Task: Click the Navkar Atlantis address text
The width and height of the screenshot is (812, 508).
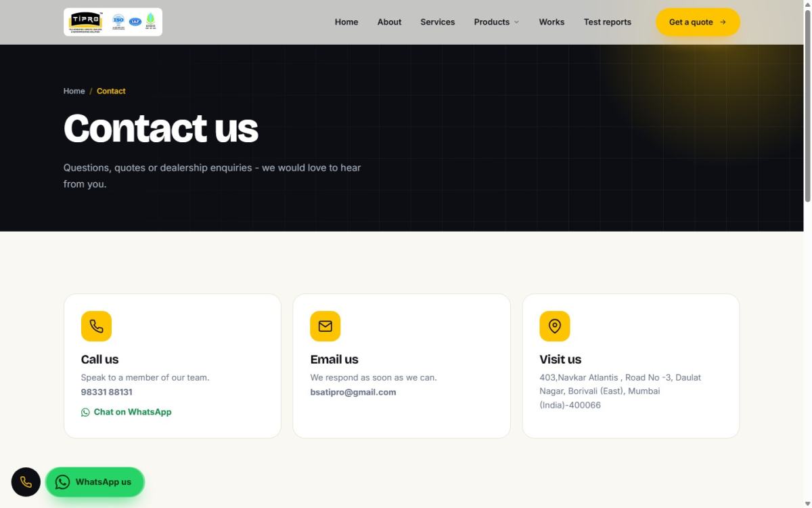Action: (x=621, y=391)
